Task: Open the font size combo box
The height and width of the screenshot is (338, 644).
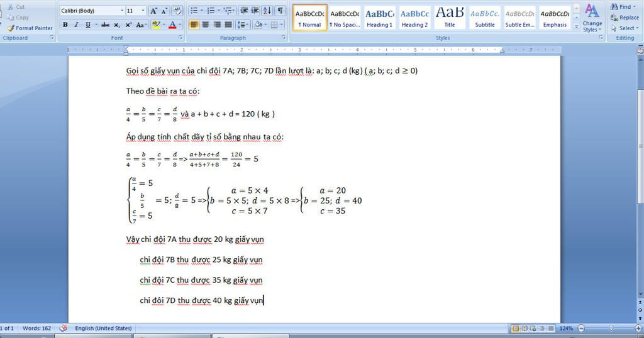Action: coord(136,11)
